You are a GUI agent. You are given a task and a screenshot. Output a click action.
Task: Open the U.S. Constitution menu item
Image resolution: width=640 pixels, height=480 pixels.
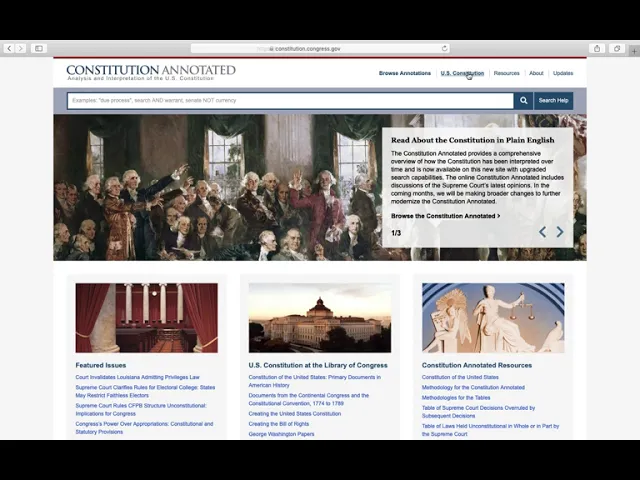click(x=462, y=73)
